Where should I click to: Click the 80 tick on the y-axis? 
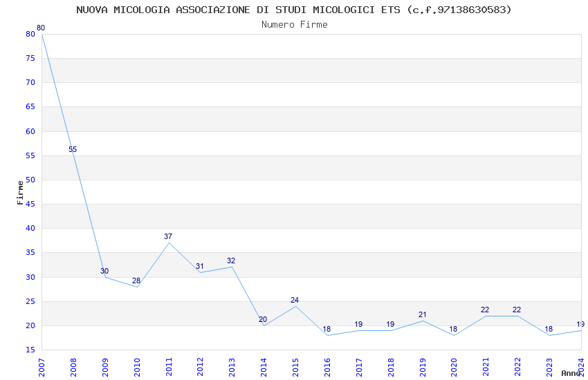(30, 34)
